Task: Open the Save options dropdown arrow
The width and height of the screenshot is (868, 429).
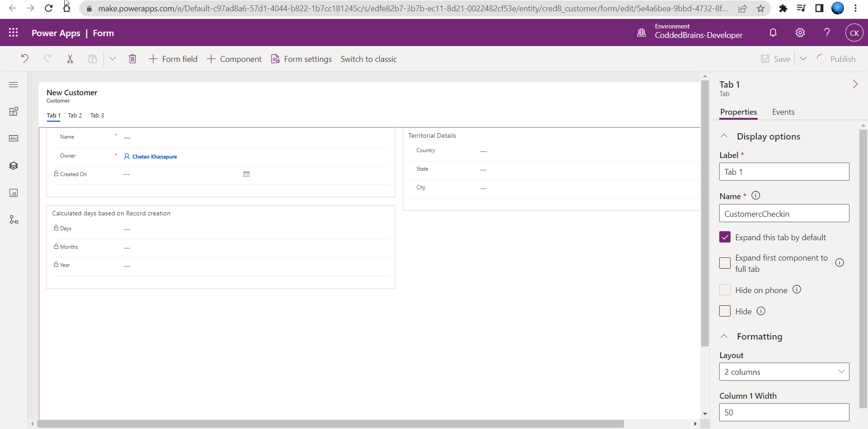Action: 803,59
